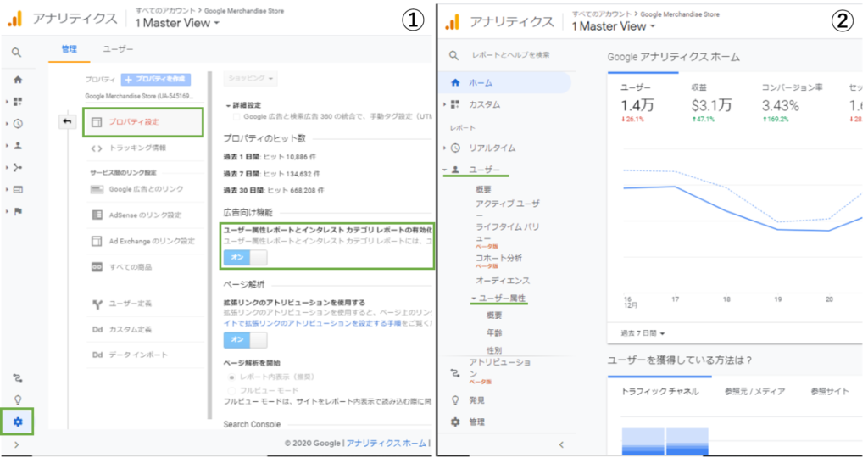Open the Customization grid icon in the left sidebar
868x458 pixels.
coord(18,101)
